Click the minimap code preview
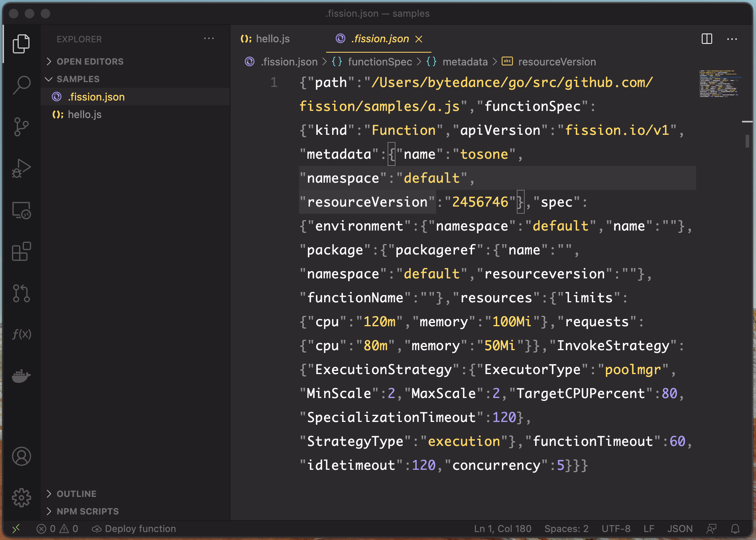Image resolution: width=756 pixels, height=540 pixels. point(719,84)
